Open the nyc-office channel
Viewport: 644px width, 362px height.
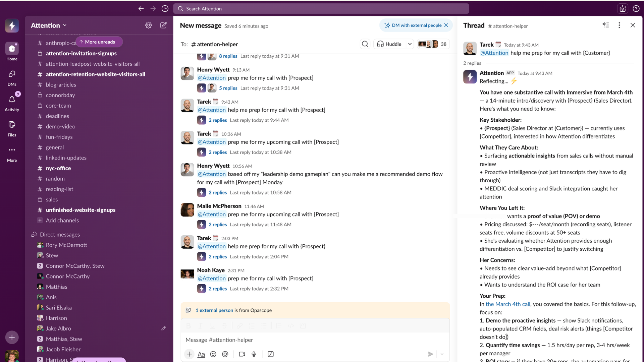[x=58, y=168]
